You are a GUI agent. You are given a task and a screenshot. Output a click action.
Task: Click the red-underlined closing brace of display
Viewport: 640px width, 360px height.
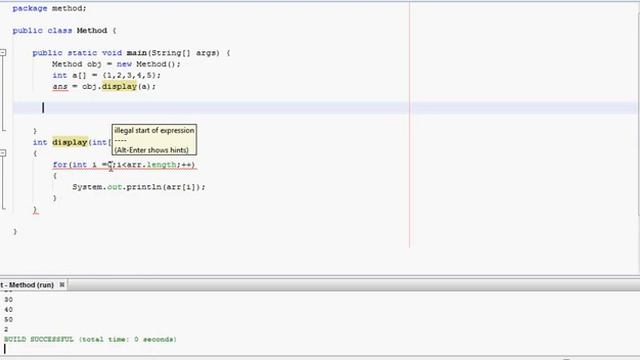(x=35, y=209)
